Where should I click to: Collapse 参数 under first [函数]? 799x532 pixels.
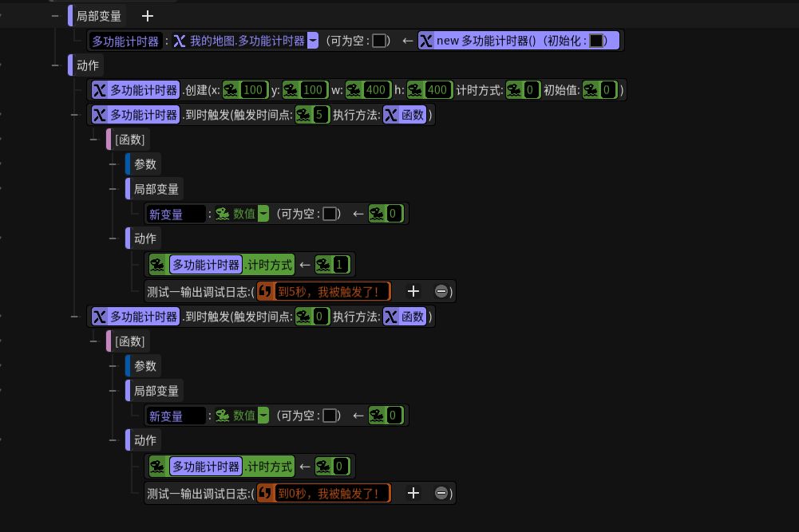[x=113, y=164]
